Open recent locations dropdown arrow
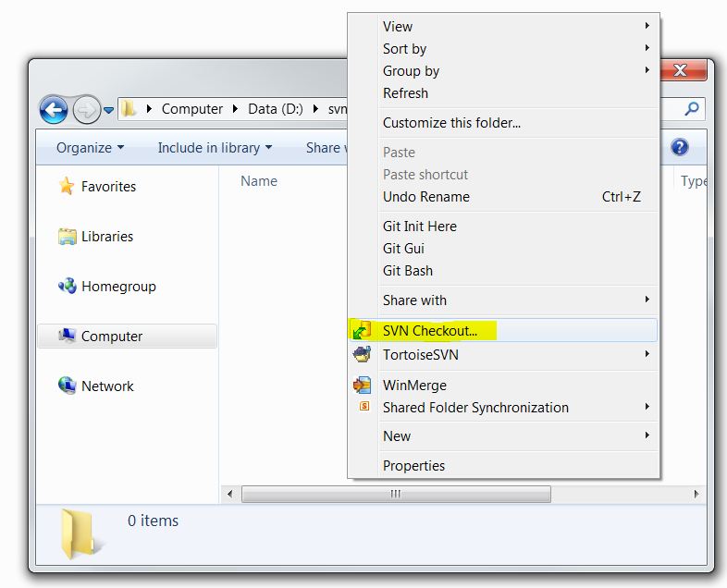The width and height of the screenshot is (727, 588). [108, 110]
